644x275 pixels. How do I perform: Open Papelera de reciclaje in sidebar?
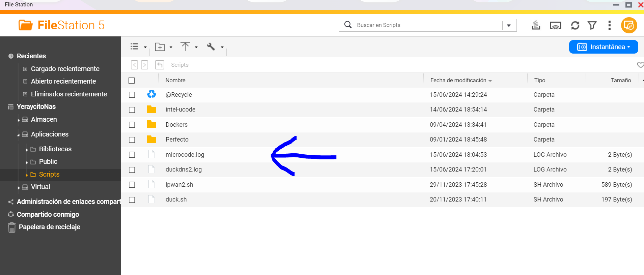(x=49, y=227)
